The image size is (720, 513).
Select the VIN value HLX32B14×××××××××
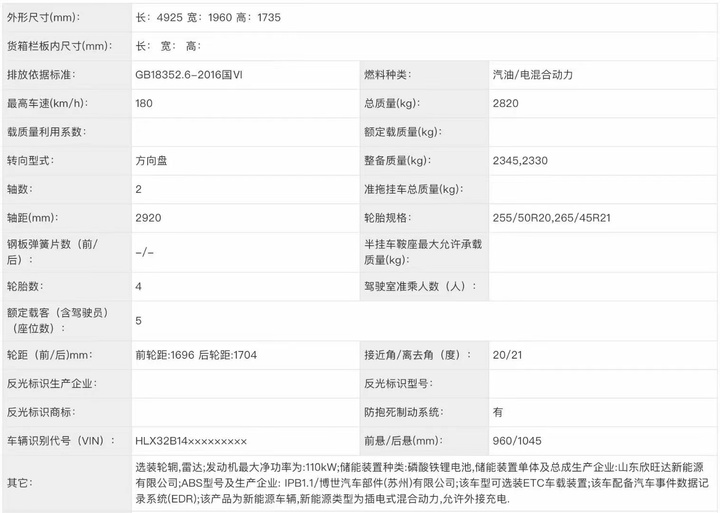191,441
